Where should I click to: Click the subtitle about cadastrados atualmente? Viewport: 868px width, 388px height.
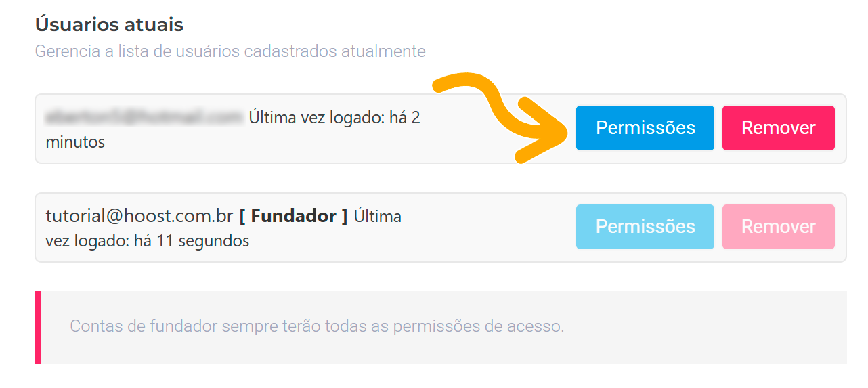click(230, 51)
